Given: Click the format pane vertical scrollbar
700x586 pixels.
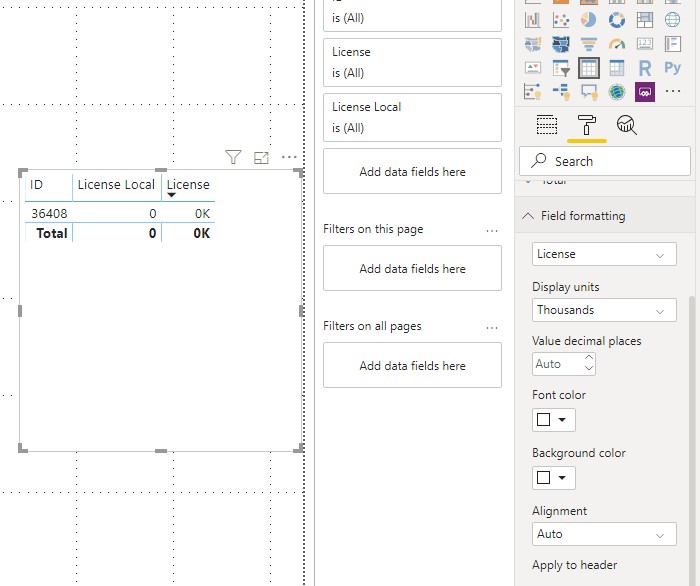Looking at the screenshot, I should (692, 440).
